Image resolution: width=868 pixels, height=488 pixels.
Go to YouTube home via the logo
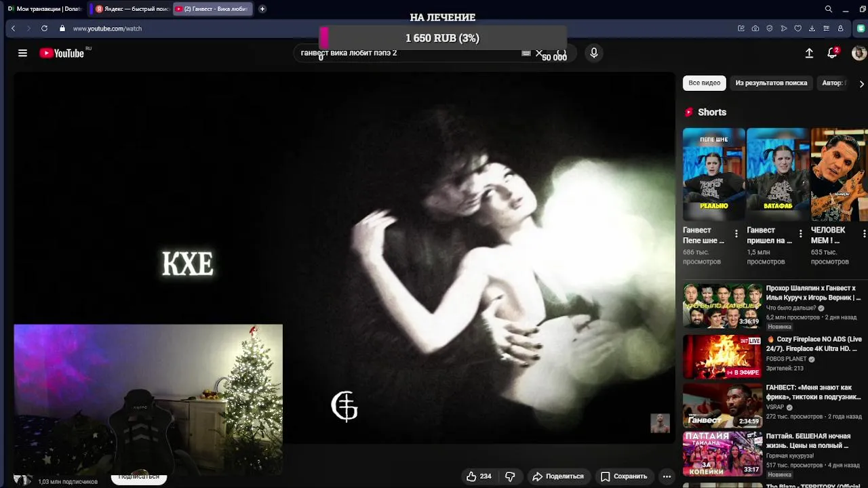coord(62,53)
